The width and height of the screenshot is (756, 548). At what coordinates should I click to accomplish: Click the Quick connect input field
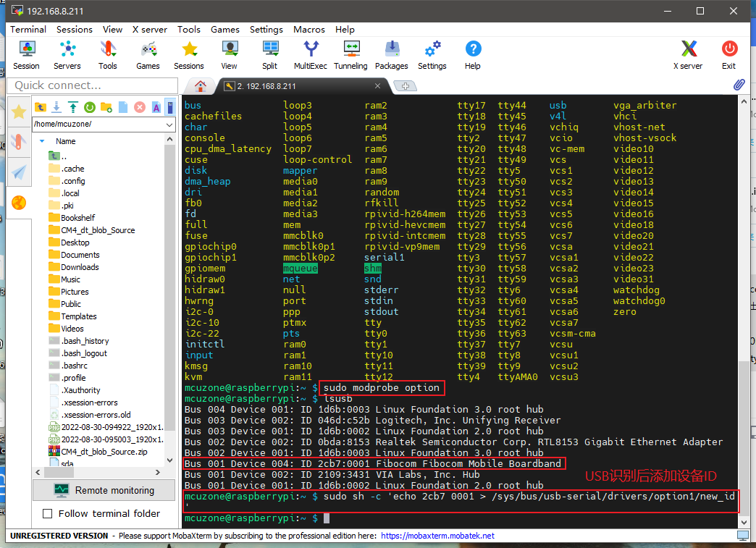(x=93, y=85)
